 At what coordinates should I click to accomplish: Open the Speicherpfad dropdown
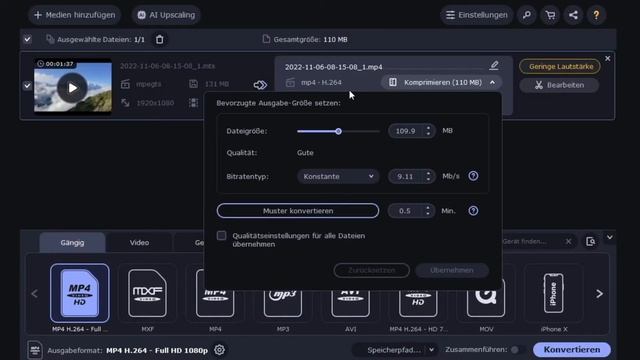coord(395,350)
